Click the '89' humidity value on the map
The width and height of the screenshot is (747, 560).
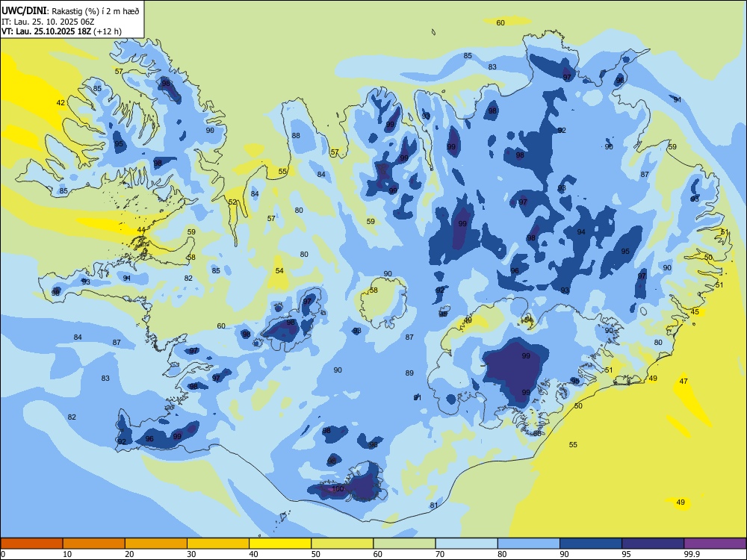coord(409,373)
